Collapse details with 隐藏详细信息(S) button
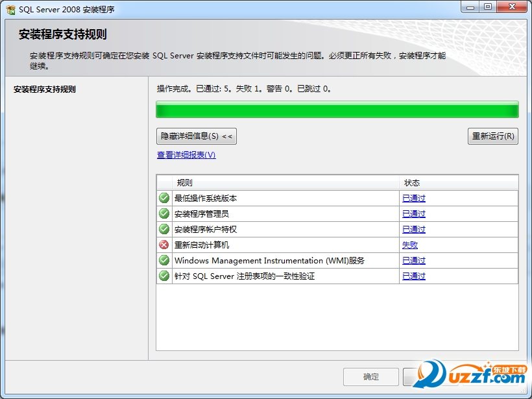 pos(197,136)
